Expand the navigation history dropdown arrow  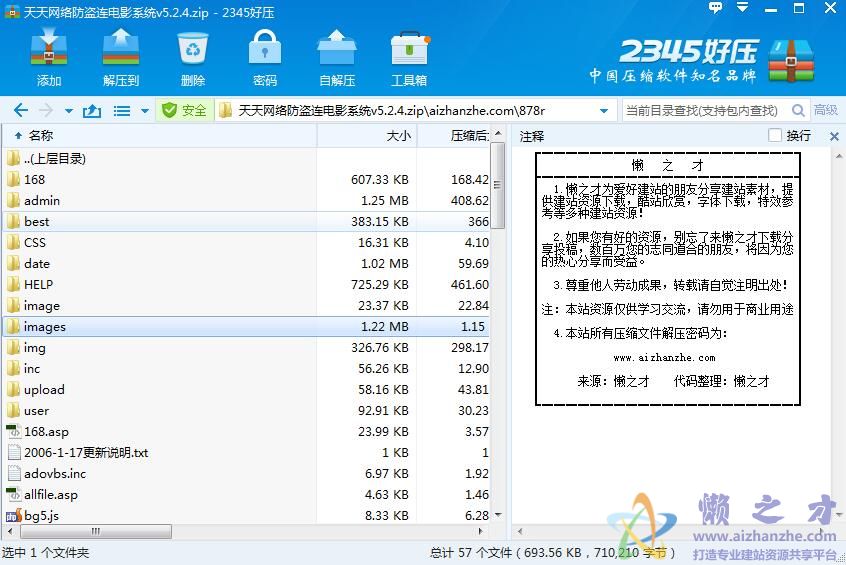tap(69, 111)
